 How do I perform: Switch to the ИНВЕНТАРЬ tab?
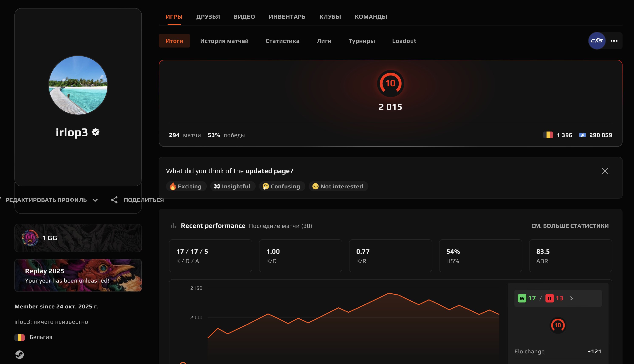(287, 17)
